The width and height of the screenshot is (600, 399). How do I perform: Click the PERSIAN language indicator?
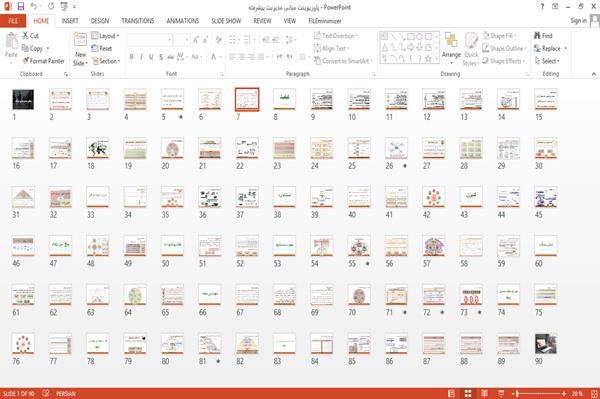[x=66, y=393]
